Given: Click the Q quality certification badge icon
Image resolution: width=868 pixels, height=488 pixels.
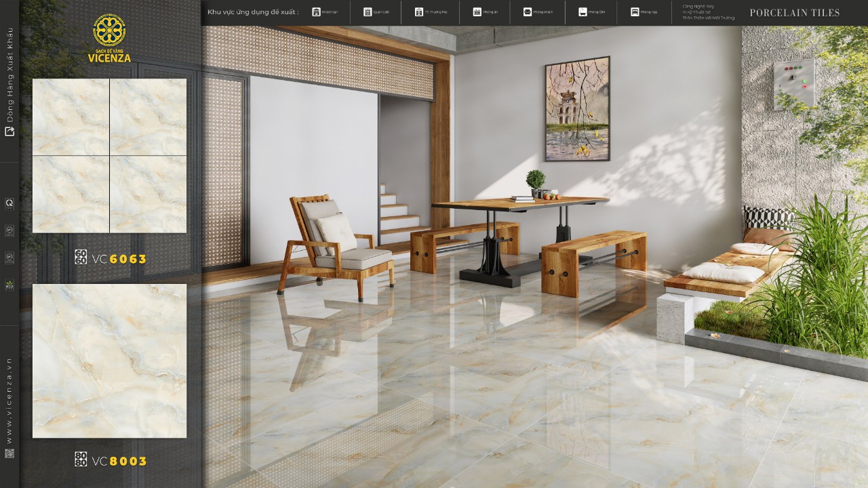Looking at the screenshot, I should pos(9,203).
